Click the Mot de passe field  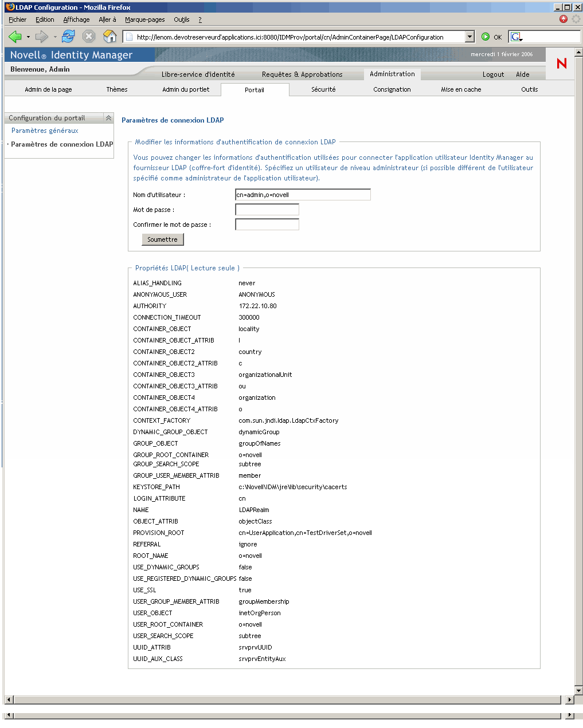pyautogui.click(x=267, y=210)
